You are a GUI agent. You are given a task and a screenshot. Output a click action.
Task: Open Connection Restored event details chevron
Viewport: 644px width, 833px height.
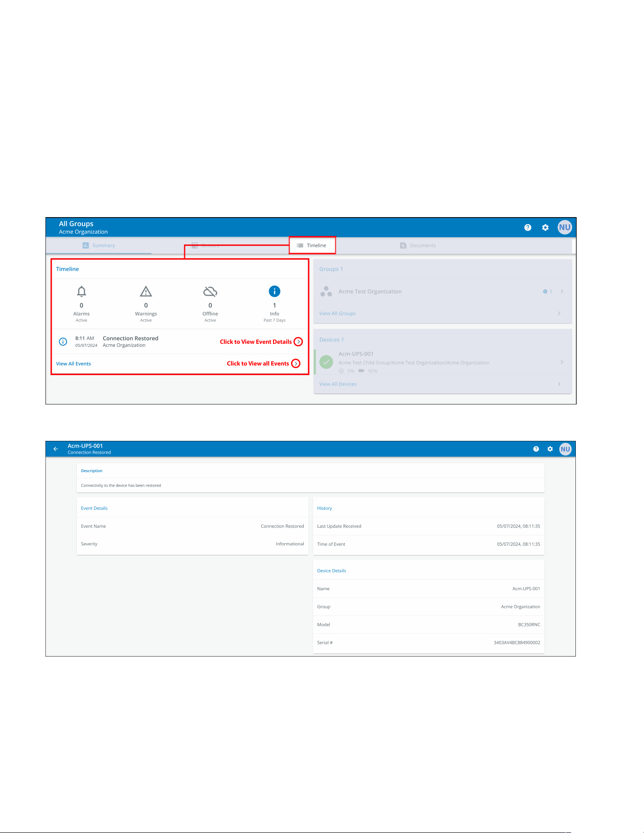pos(298,342)
